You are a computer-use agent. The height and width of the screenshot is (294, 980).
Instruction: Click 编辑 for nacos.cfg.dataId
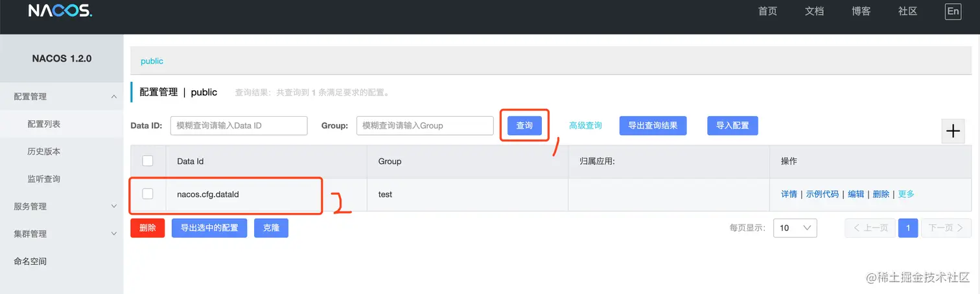click(856, 194)
